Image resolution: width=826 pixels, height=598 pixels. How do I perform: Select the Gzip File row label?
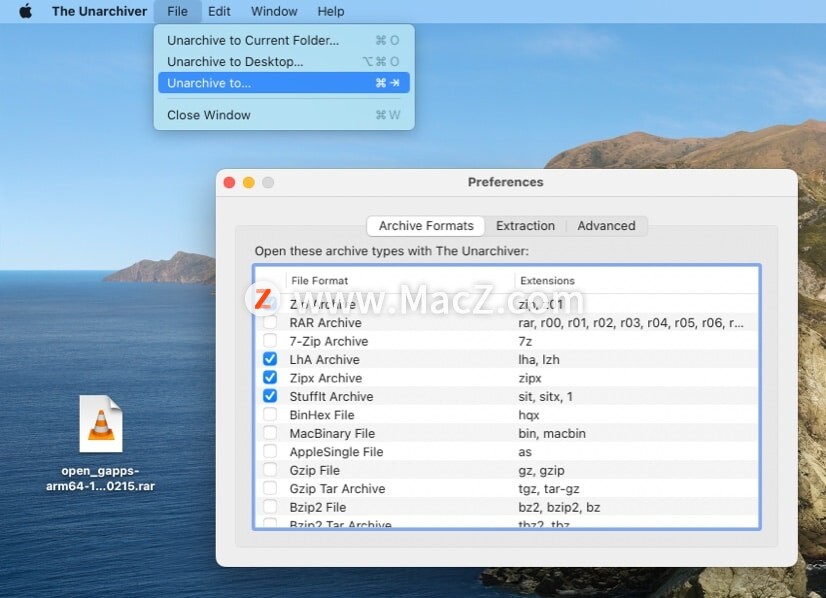tap(314, 470)
